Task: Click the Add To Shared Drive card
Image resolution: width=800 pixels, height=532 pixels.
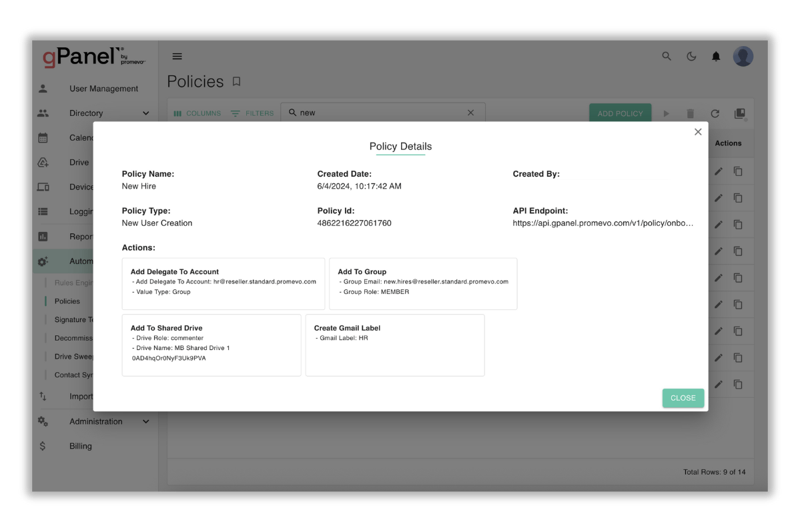Action: click(212, 345)
